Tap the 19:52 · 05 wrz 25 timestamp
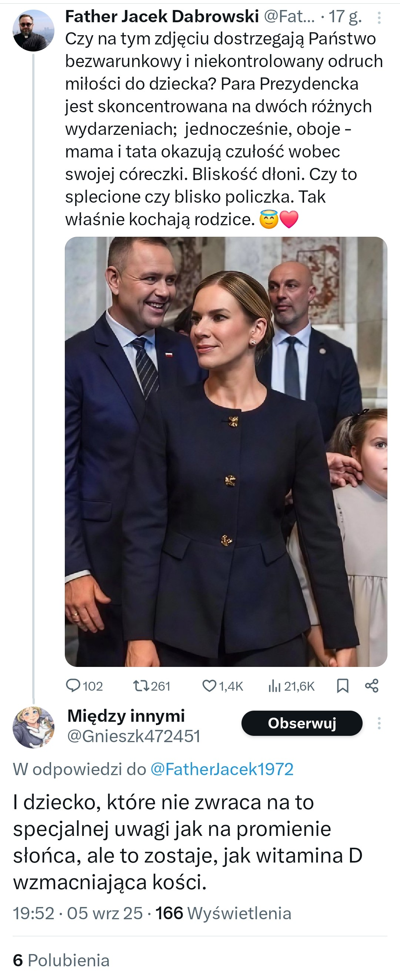This screenshot has width=400, height=980. [x=78, y=913]
